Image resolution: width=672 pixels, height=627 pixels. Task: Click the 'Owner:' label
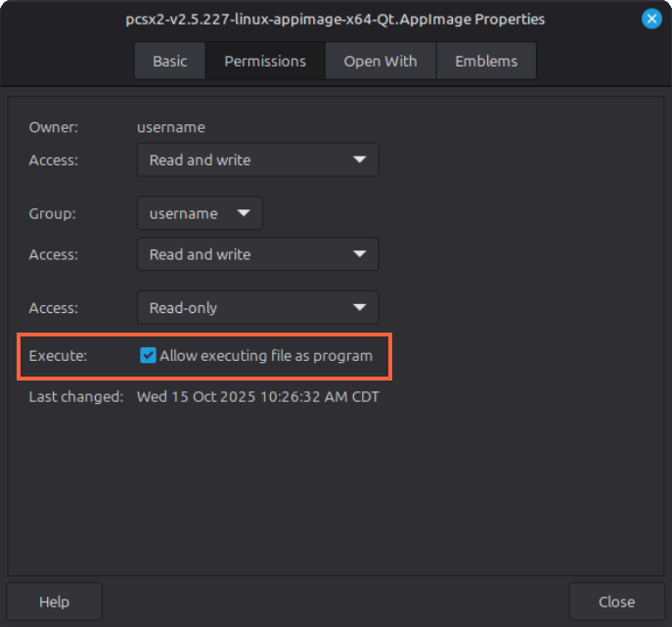pos(54,127)
